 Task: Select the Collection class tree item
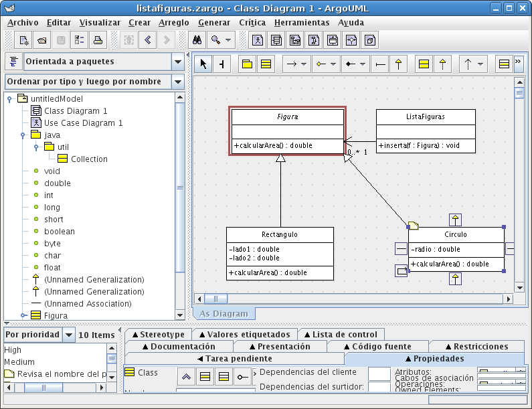(82, 159)
